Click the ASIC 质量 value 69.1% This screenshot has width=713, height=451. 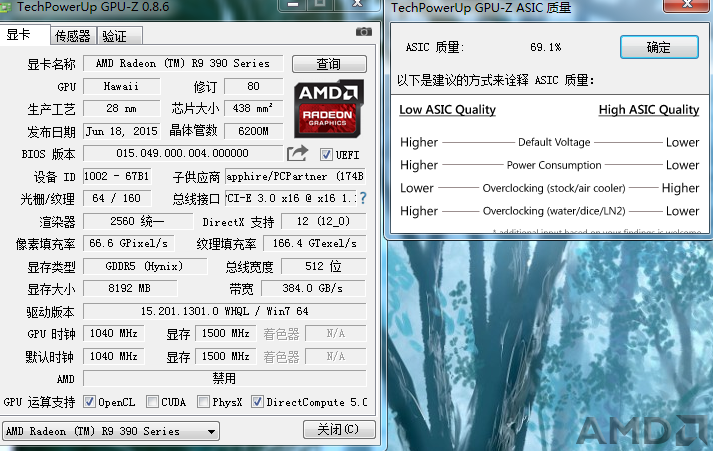click(x=546, y=47)
